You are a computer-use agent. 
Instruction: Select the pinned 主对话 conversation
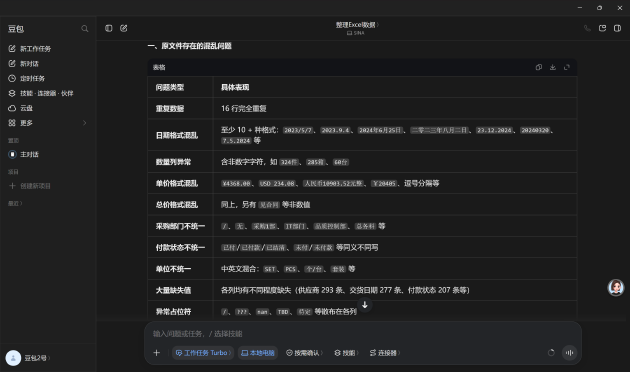[48, 154]
